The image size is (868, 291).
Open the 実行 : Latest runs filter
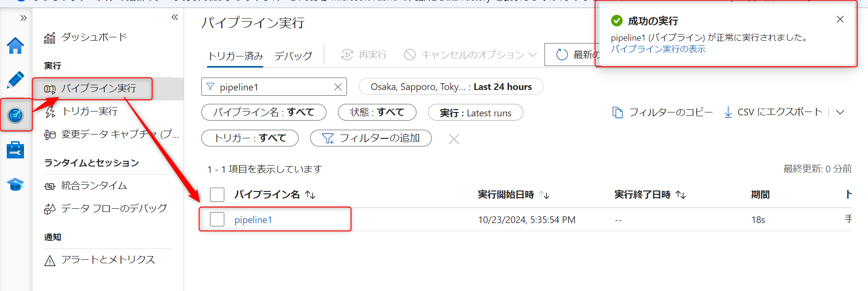click(475, 112)
